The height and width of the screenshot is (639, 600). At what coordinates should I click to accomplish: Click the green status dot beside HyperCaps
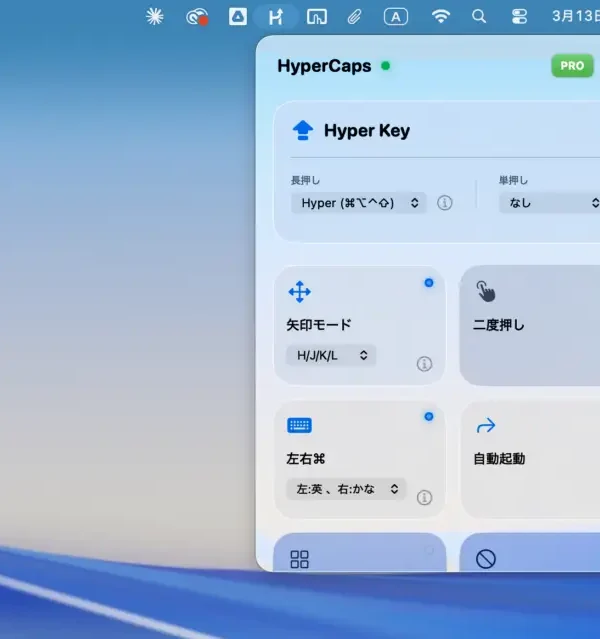(386, 66)
